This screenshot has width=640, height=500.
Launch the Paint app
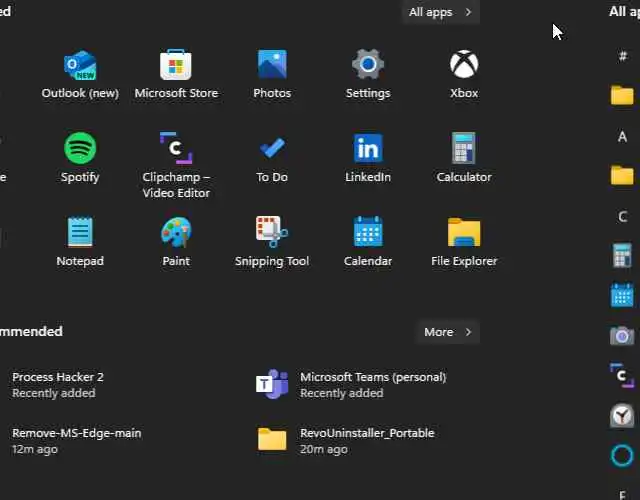click(176, 242)
